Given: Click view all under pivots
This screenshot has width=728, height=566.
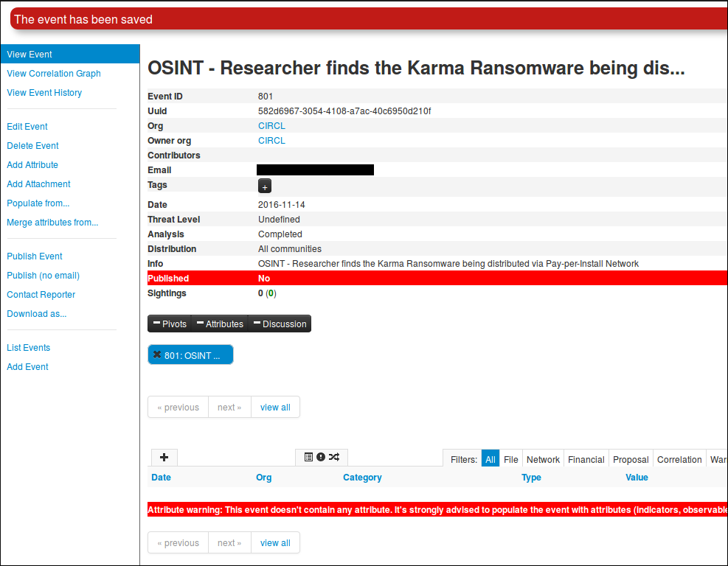Looking at the screenshot, I should 275,408.
